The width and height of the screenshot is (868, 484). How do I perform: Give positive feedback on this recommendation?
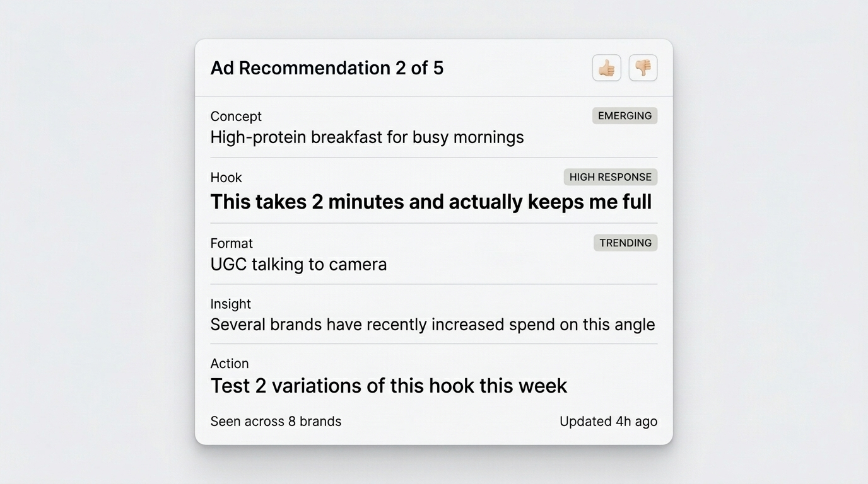pyautogui.click(x=606, y=67)
